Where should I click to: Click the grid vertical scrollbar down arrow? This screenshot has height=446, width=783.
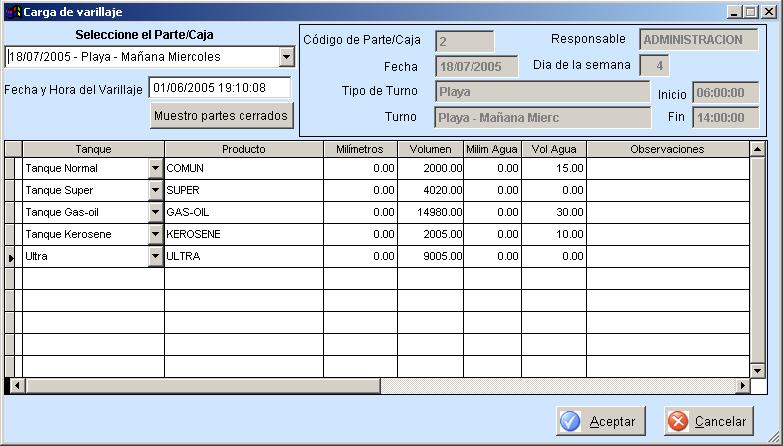click(x=758, y=371)
